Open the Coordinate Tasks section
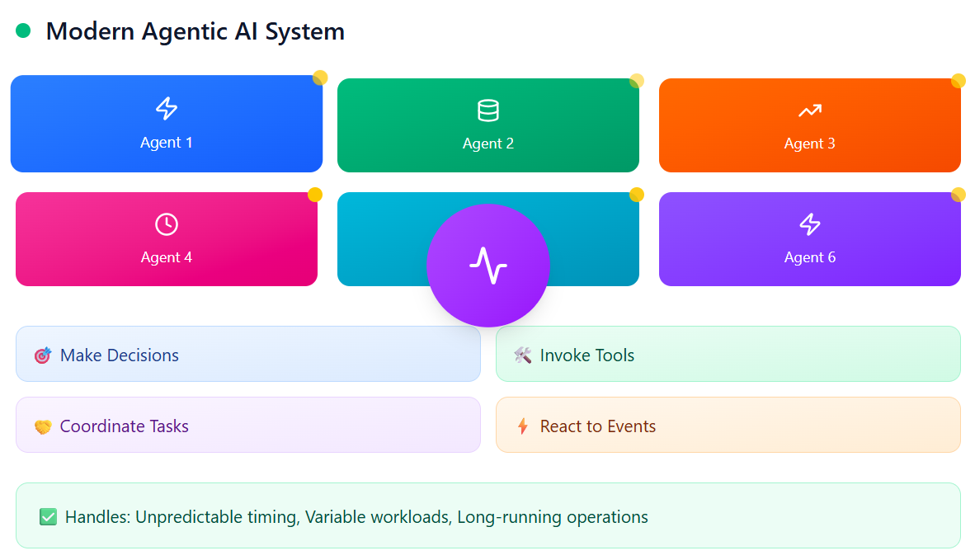The width and height of the screenshot is (975, 560). point(247,424)
